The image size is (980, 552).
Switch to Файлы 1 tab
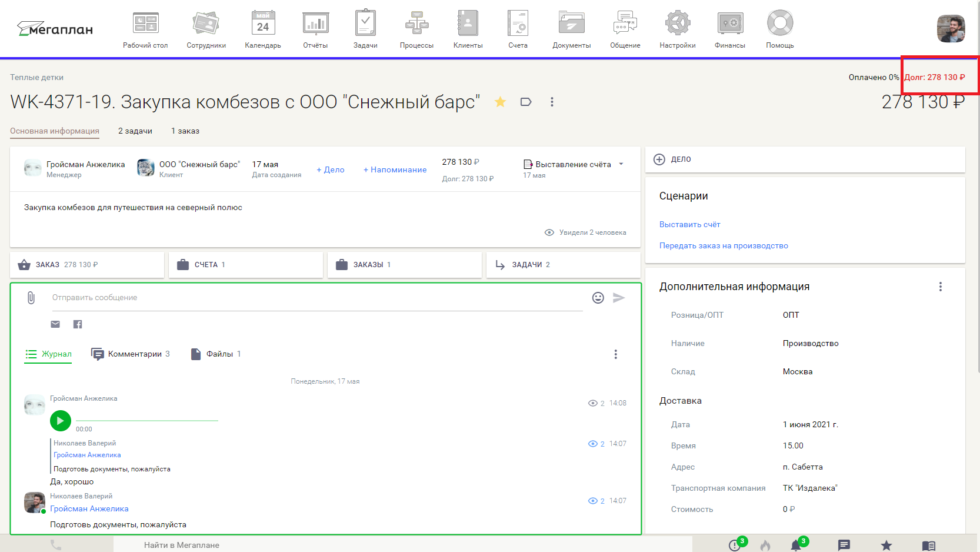point(216,354)
